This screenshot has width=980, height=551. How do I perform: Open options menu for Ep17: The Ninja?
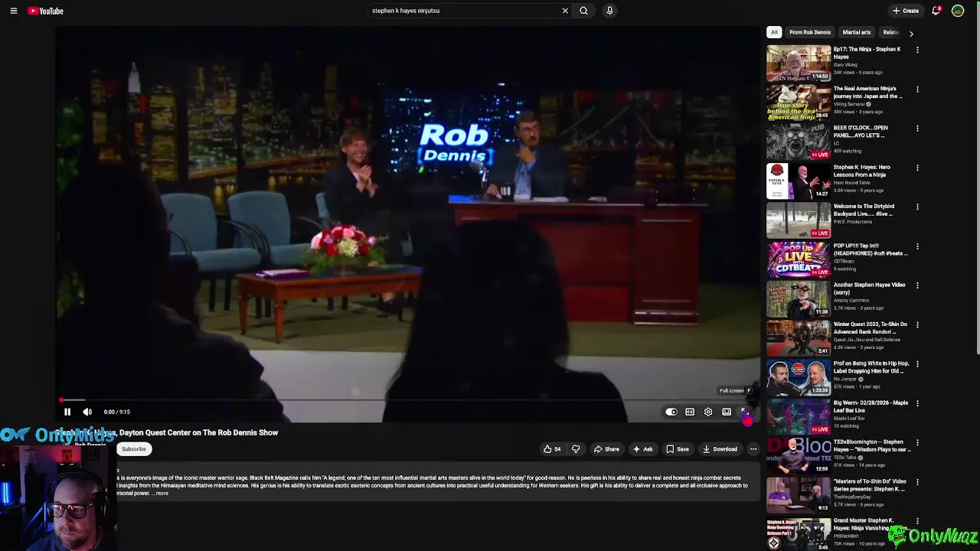pyautogui.click(x=917, y=50)
